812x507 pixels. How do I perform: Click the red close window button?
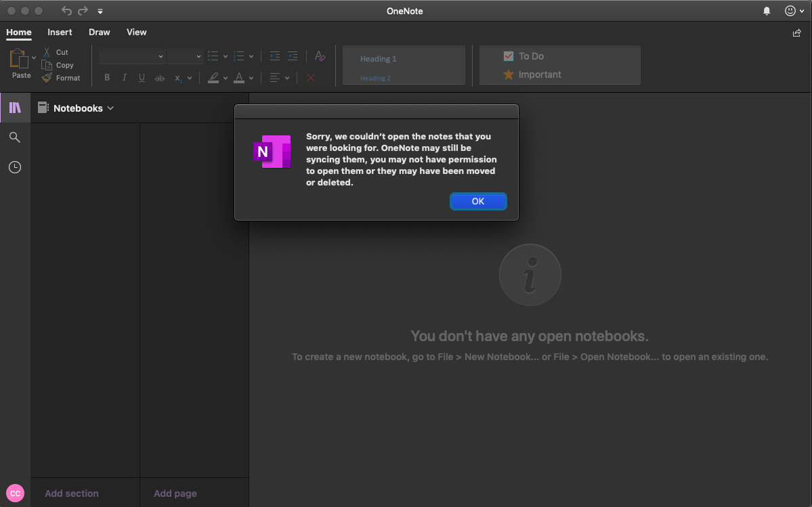pyautogui.click(x=12, y=11)
